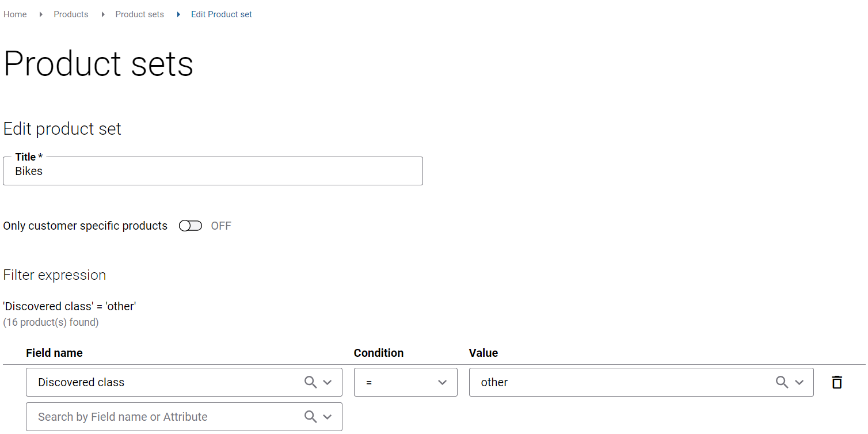Open dropdown arrow of empty field name search

tap(328, 417)
